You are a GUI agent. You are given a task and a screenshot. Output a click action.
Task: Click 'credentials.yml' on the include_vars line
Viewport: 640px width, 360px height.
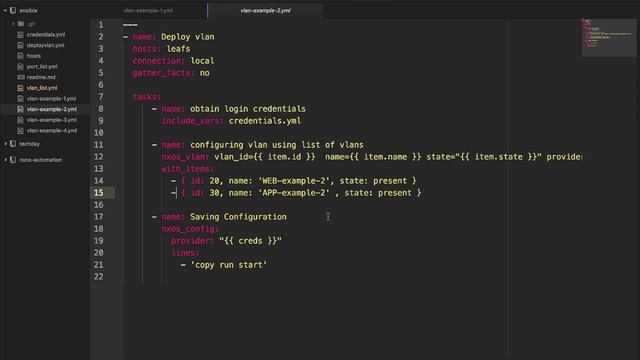(x=264, y=121)
